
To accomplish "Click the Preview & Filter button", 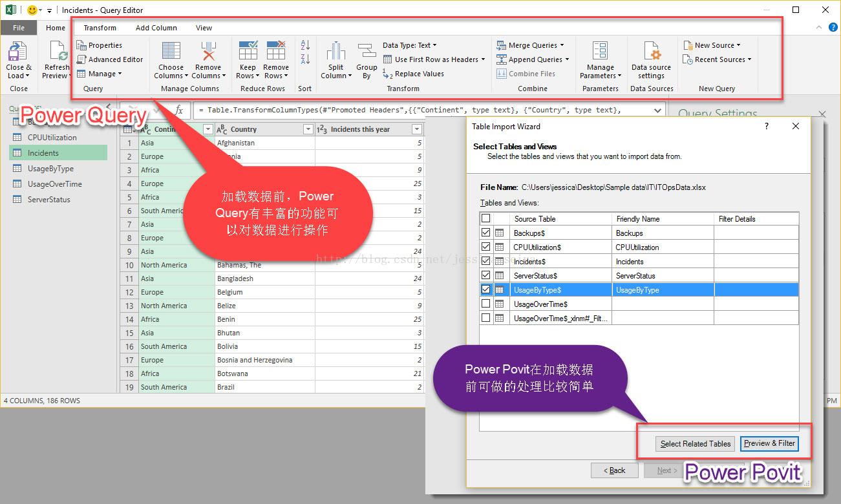I will (x=769, y=444).
